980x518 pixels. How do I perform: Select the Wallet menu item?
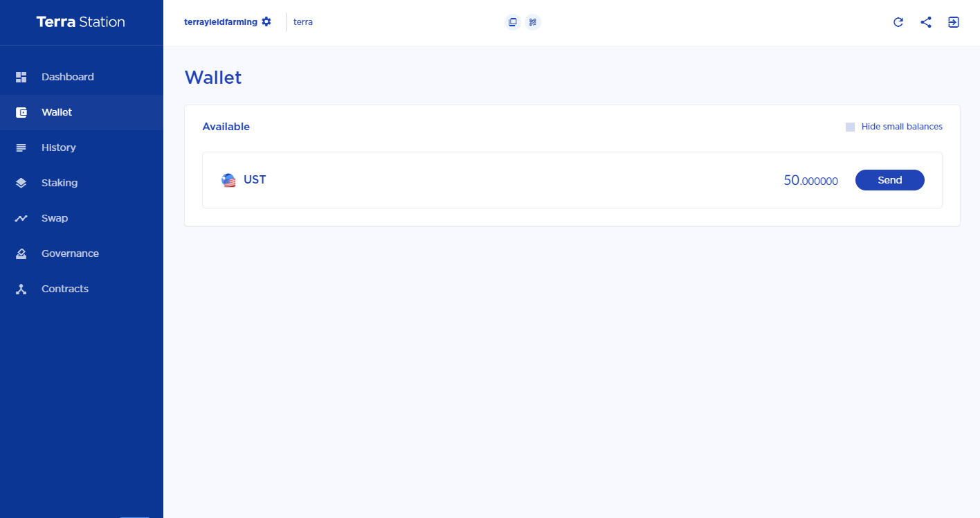pyautogui.click(x=82, y=112)
